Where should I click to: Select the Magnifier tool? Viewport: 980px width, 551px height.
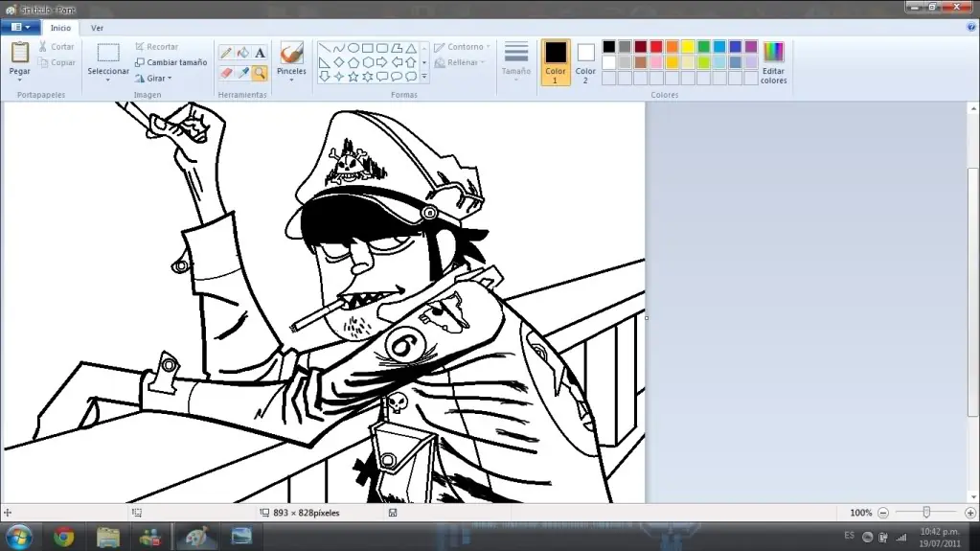point(260,73)
